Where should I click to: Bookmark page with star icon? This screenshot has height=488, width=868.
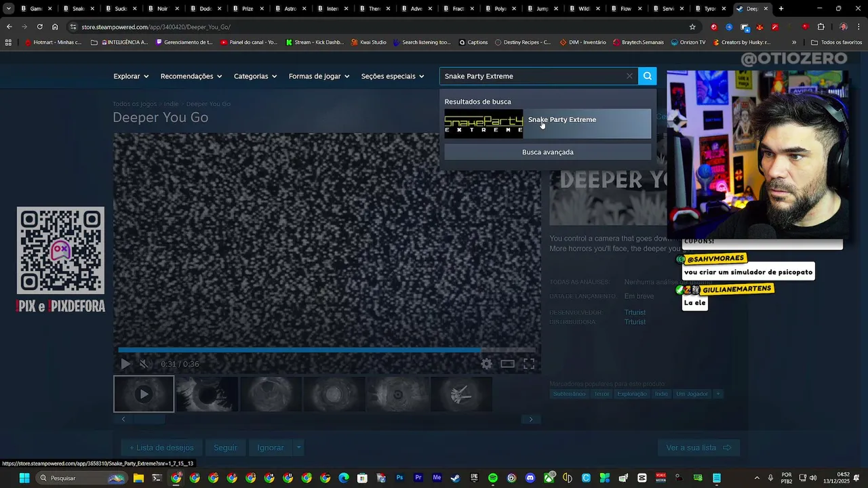692,27
